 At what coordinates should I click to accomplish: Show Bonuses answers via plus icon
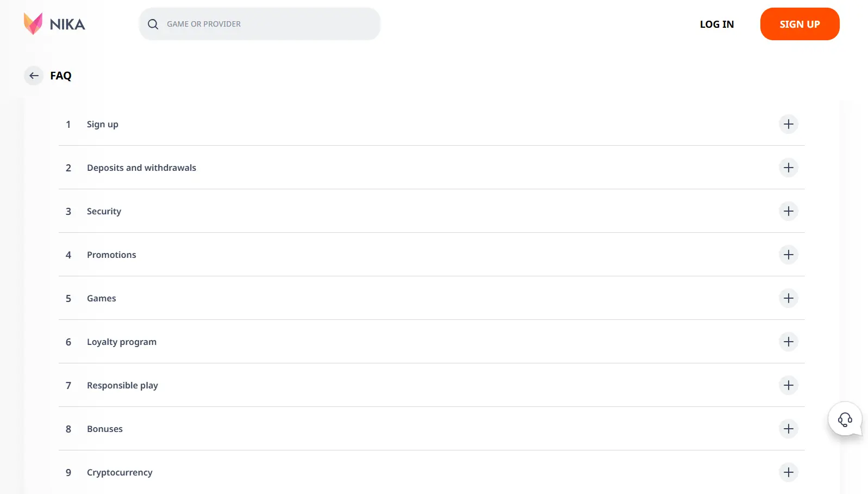(x=788, y=429)
